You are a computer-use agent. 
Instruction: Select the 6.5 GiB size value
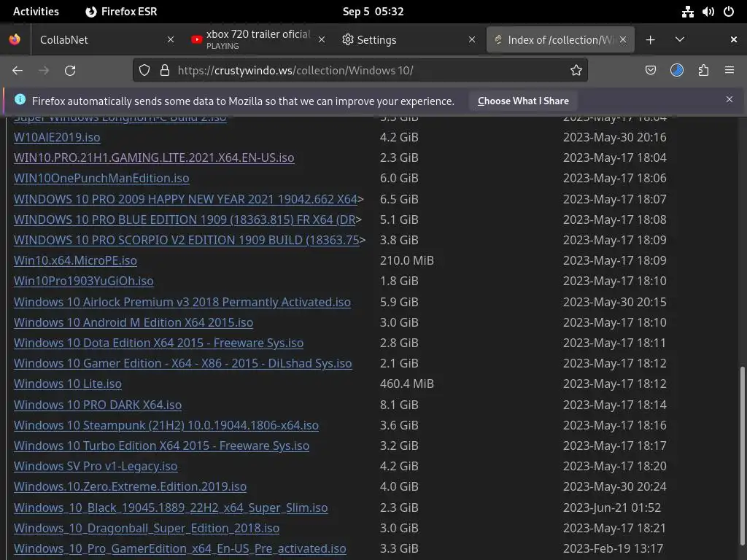pos(399,199)
